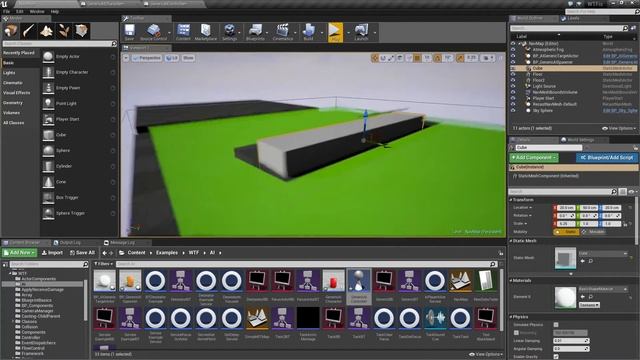Hide Sky Sphere with eye icon
Image resolution: width=640 pixels, height=360 pixels.
pyautogui.click(x=513, y=110)
